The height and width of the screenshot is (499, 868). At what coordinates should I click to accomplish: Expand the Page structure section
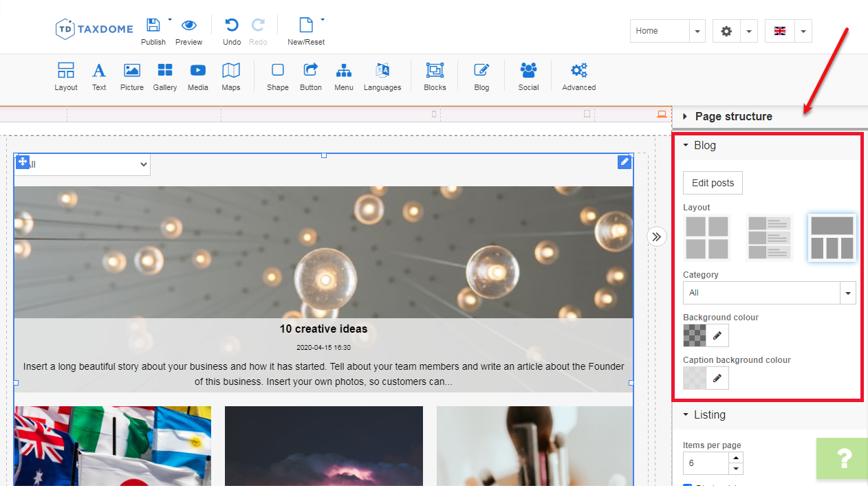(x=733, y=116)
